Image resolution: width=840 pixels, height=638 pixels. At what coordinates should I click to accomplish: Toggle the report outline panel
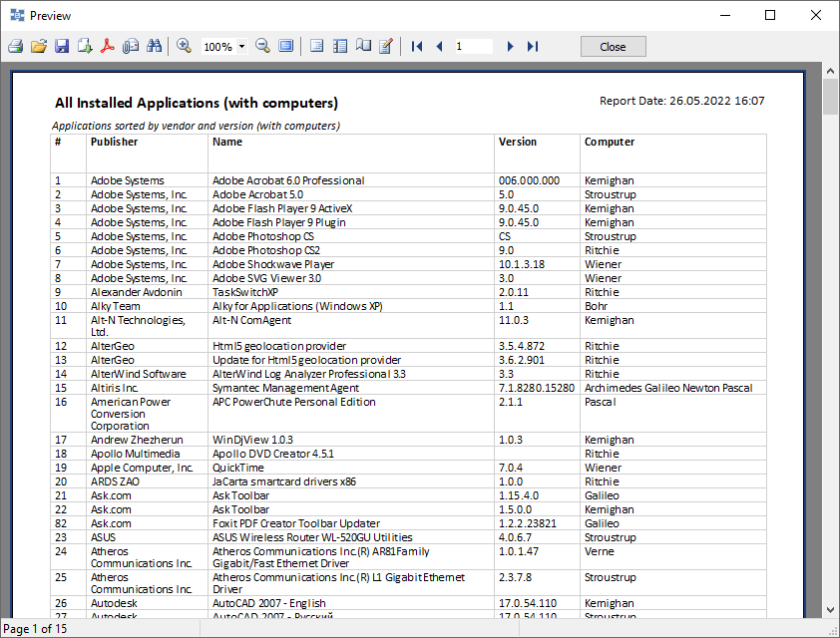click(x=316, y=46)
